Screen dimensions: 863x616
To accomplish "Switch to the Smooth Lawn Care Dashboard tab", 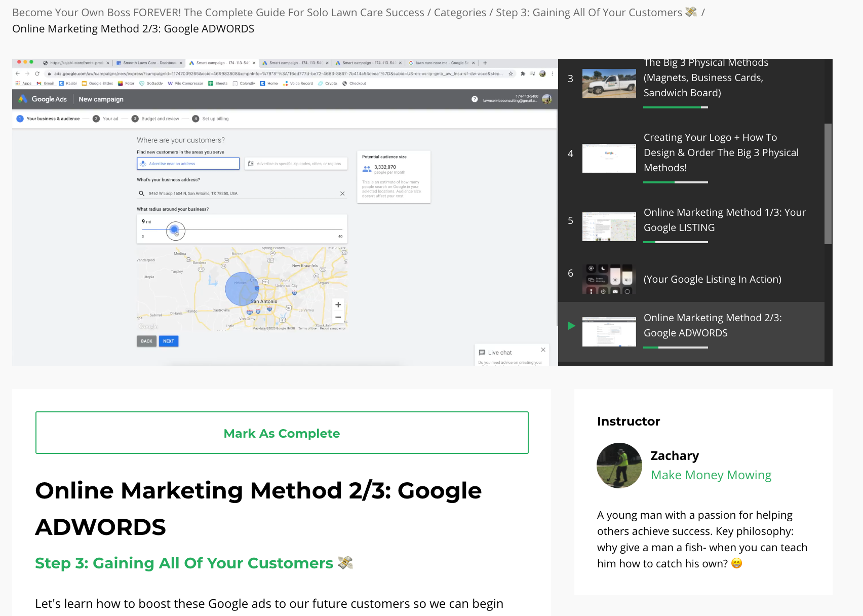I will 149,63.
